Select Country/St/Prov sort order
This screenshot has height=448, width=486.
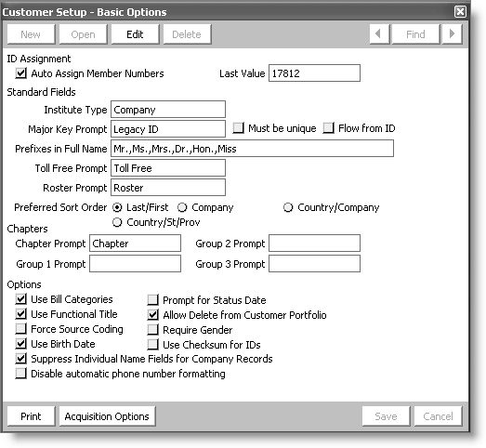[117, 222]
